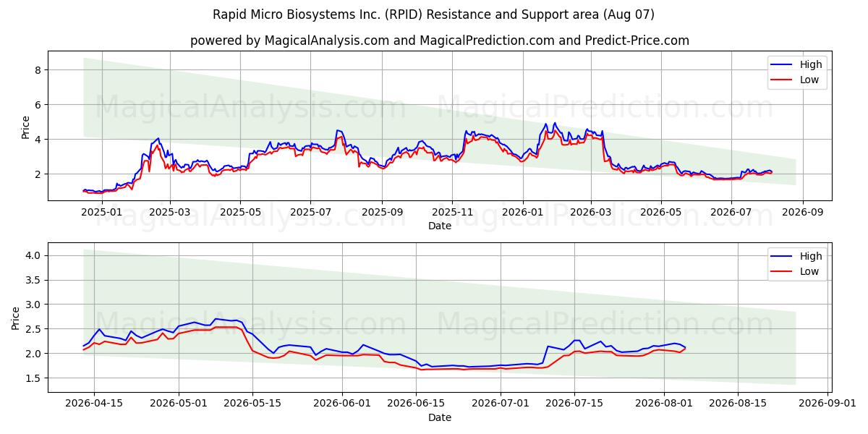Image resolution: width=868 pixels, height=434 pixels.
Task: Click the '2026-09-01' tick label
Action: (827, 404)
